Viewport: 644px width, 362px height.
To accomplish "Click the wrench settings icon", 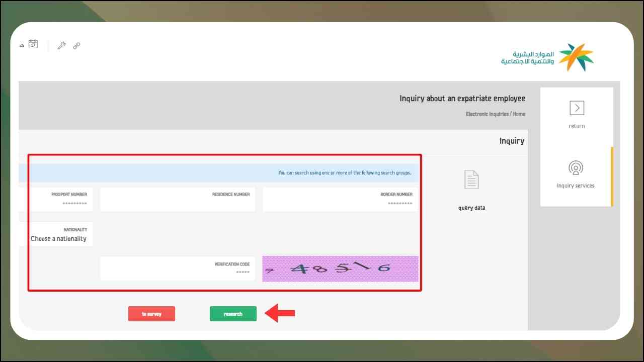I will (x=61, y=45).
